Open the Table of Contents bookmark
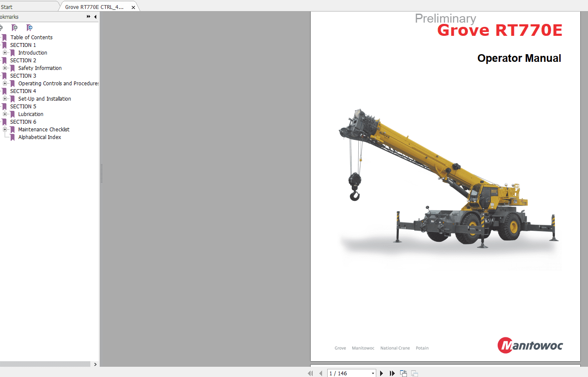Viewport: 588px width, 377px height. click(32, 37)
